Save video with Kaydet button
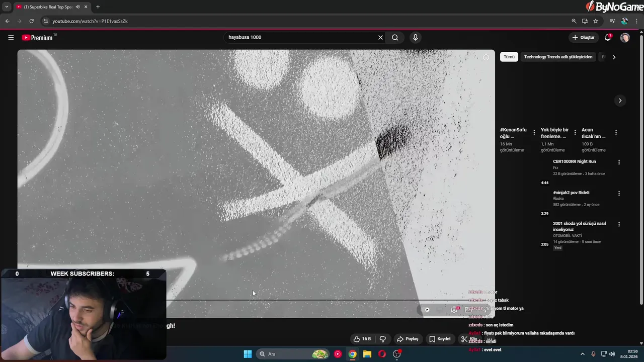Image resolution: width=644 pixels, height=362 pixels. tap(440, 339)
